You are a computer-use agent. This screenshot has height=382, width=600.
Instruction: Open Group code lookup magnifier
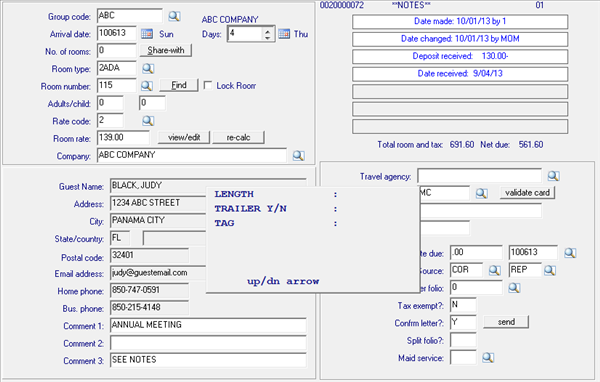tap(174, 16)
